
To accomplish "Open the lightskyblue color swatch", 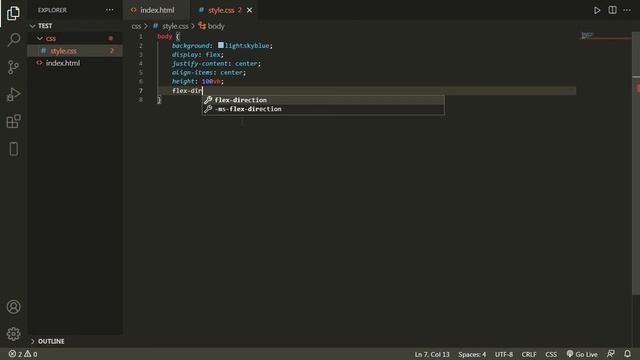I will click(x=221, y=45).
